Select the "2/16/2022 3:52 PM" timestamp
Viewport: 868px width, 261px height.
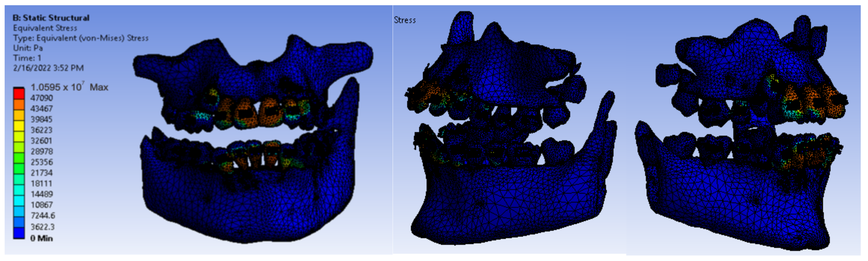coord(48,68)
